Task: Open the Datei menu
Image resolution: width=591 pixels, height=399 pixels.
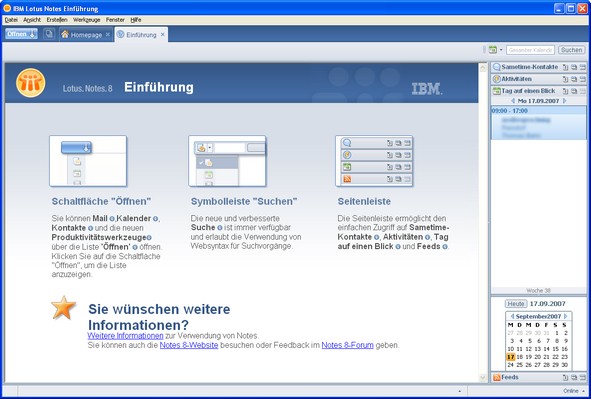Action: click(11, 20)
